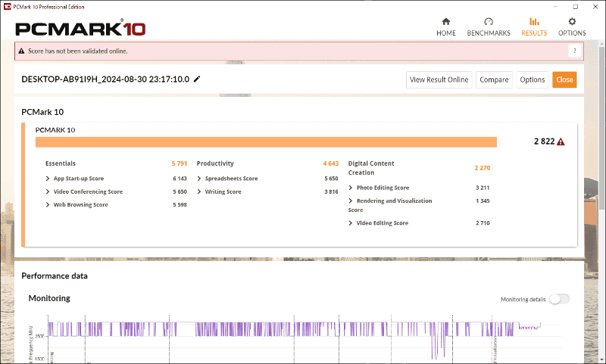Expand Photo Editing Score
Viewport: 606px width, 364px height.
pyautogui.click(x=351, y=188)
